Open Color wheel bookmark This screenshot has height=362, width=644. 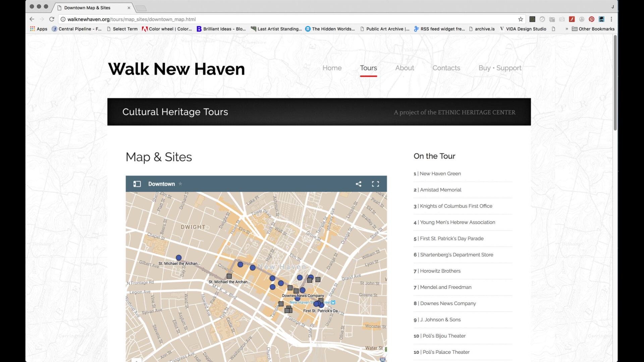(167, 29)
